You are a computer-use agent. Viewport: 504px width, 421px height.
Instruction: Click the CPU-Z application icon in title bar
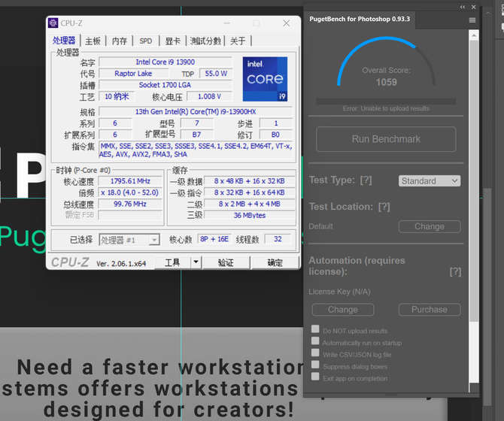coord(53,23)
